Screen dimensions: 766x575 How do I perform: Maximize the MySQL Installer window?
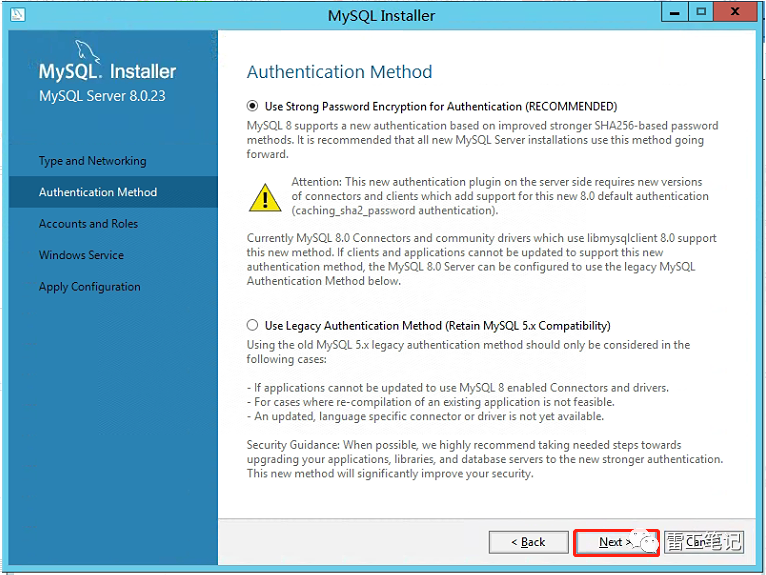[x=701, y=12]
